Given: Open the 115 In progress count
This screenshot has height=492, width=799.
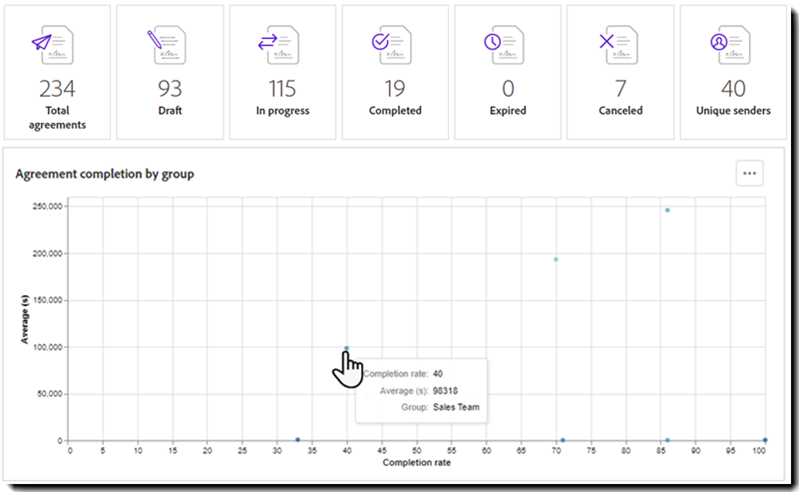Looking at the screenshot, I should (282, 89).
